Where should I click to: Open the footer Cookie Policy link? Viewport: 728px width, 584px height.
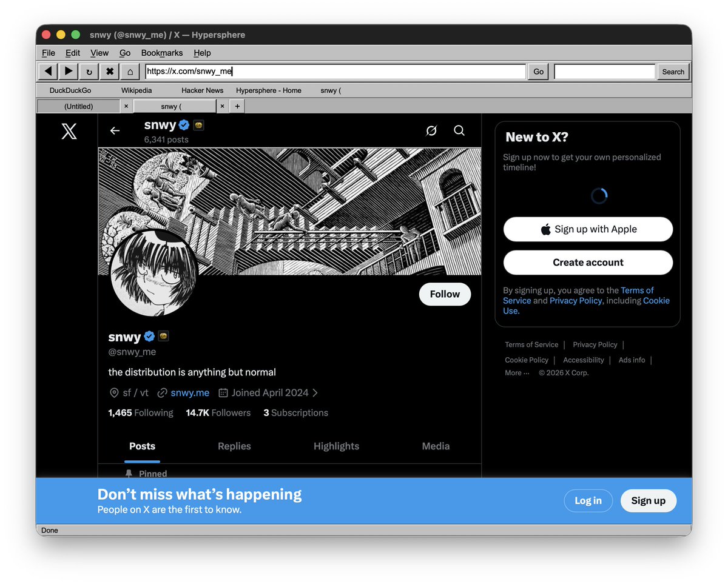527,360
